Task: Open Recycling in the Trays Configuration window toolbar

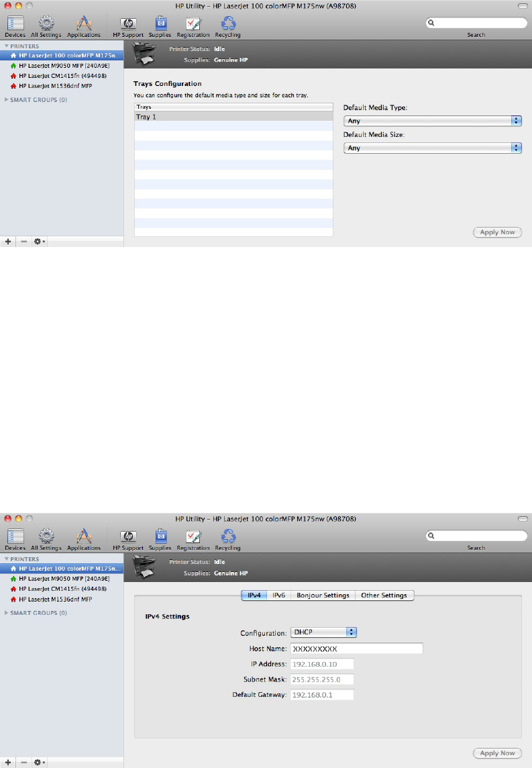Action: 227,26
